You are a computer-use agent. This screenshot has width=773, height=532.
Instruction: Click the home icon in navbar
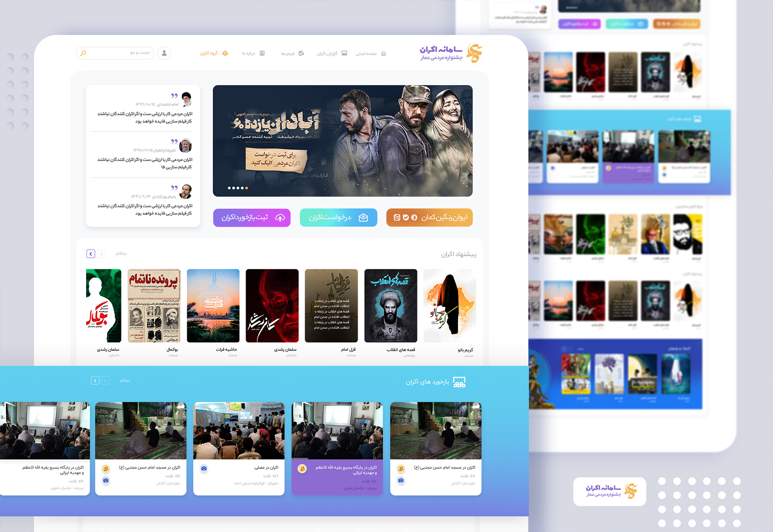pyautogui.click(x=383, y=53)
